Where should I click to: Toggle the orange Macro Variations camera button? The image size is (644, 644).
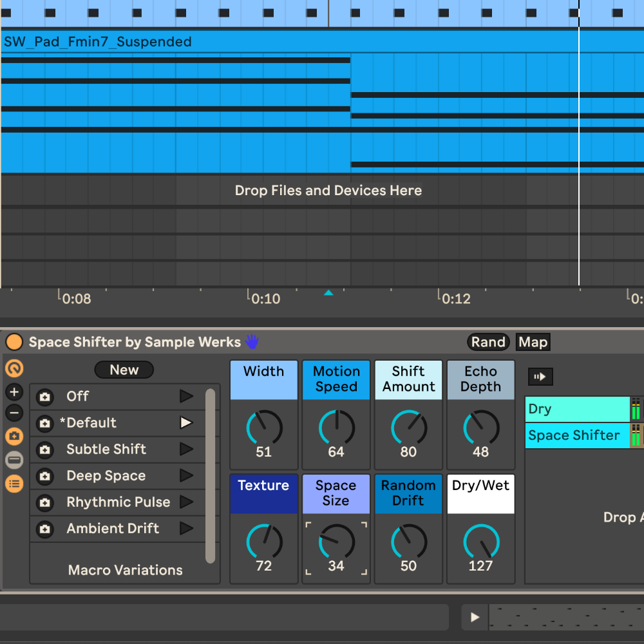14,437
